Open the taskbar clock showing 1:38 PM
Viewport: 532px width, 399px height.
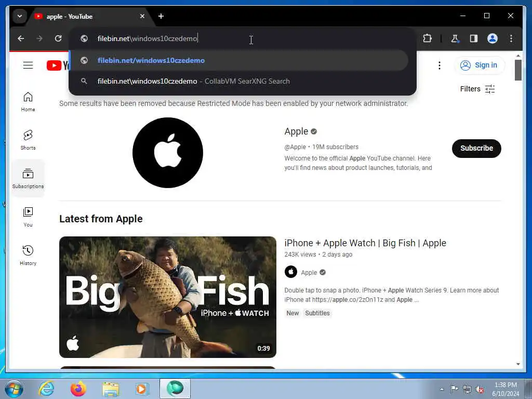506,389
